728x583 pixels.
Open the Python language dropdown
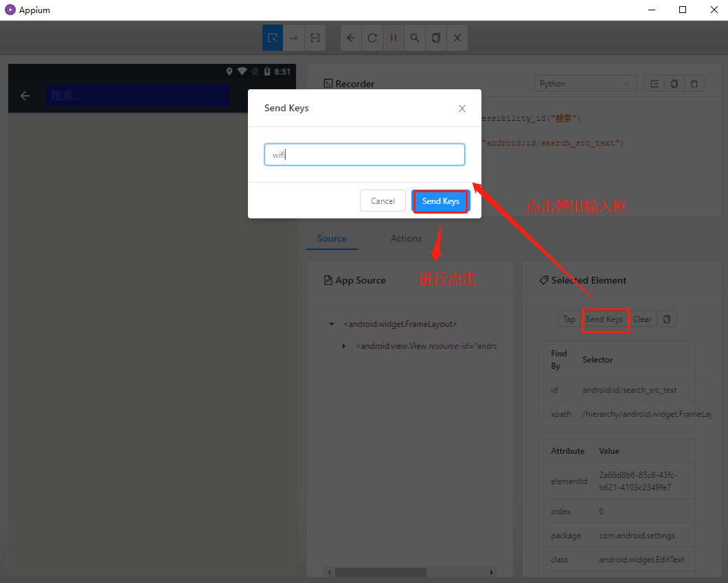click(585, 84)
